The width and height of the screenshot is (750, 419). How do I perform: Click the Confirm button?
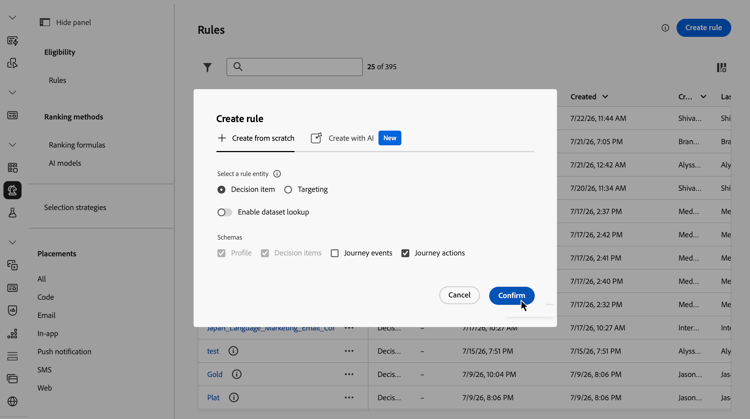(x=511, y=296)
